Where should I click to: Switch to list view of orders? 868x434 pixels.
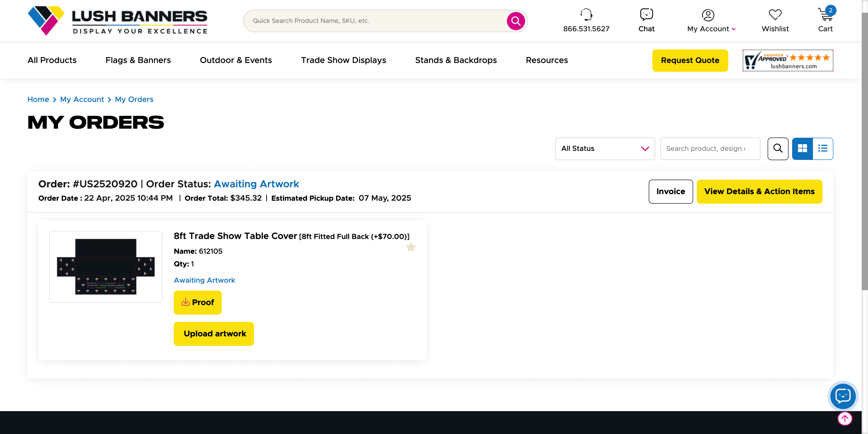(822, 149)
